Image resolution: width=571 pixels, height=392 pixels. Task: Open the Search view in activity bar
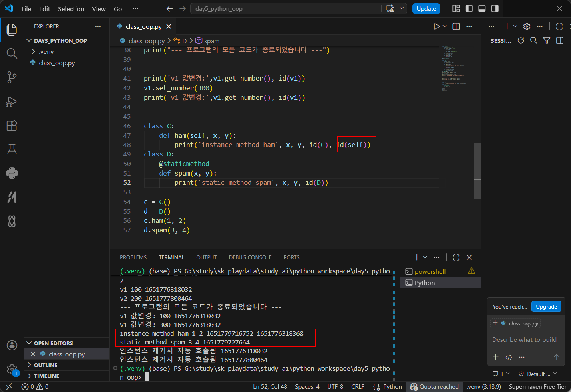(x=12, y=53)
